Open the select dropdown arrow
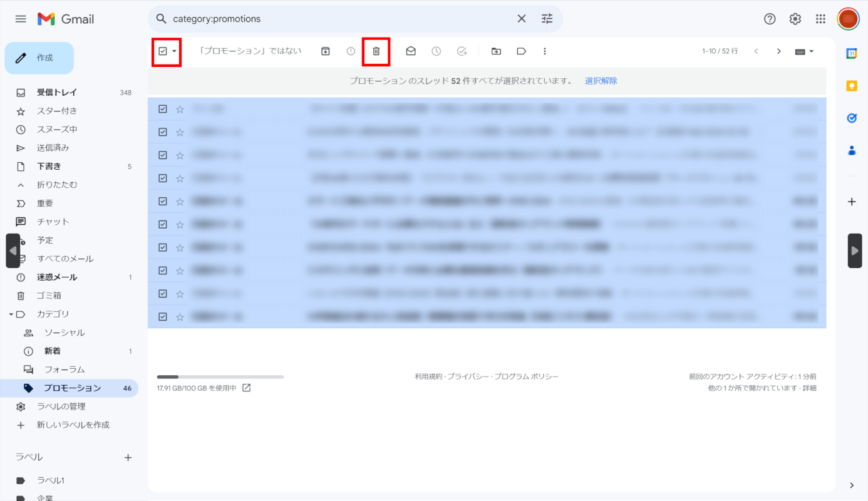Image resolution: width=868 pixels, height=501 pixels. click(175, 51)
